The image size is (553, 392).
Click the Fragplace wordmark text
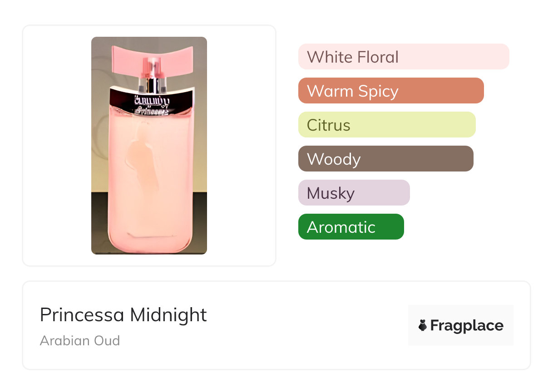click(466, 325)
